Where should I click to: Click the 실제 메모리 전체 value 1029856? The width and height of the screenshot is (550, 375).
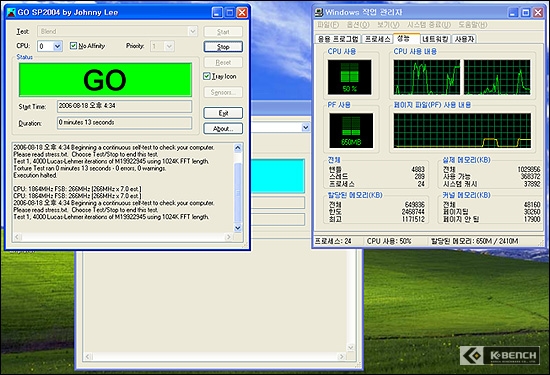529,169
